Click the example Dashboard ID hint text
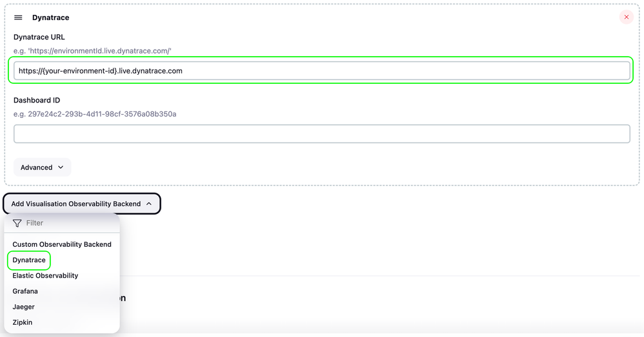Image resolution: width=644 pixels, height=337 pixels. pyautogui.click(x=94, y=114)
